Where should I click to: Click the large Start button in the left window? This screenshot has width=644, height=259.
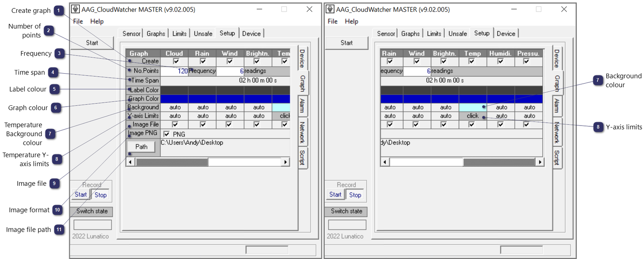[92, 43]
